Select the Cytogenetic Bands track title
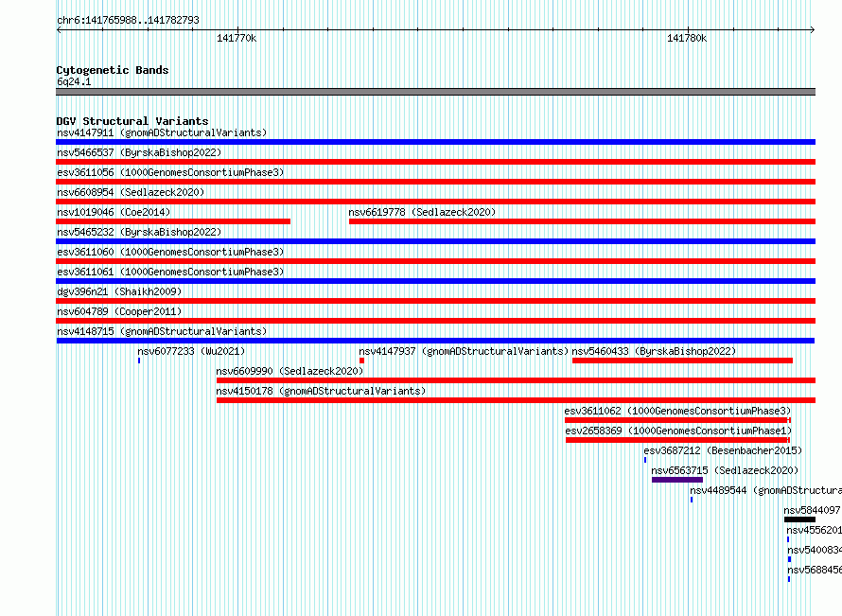This screenshot has height=616, width=842. point(113,70)
